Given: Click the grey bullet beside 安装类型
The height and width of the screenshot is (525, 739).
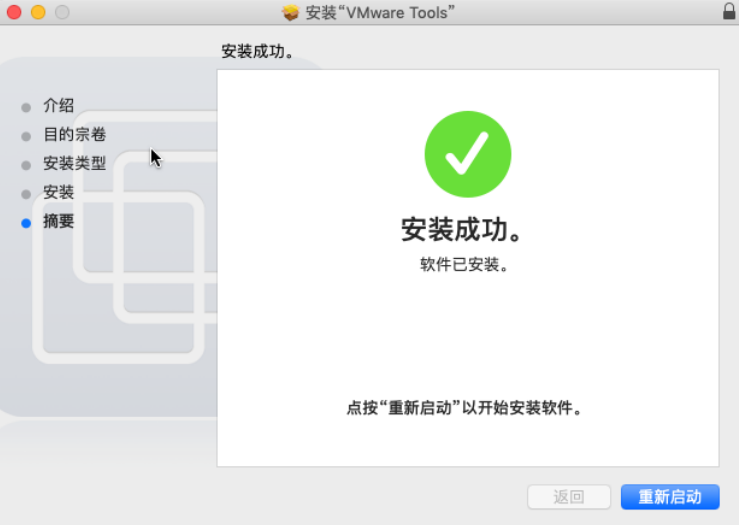Looking at the screenshot, I should tap(26, 165).
